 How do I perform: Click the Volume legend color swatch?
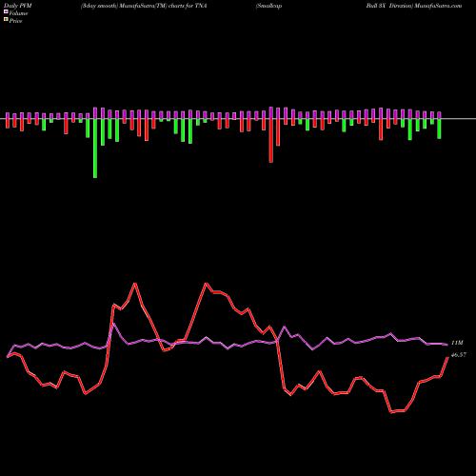click(x=6, y=11)
